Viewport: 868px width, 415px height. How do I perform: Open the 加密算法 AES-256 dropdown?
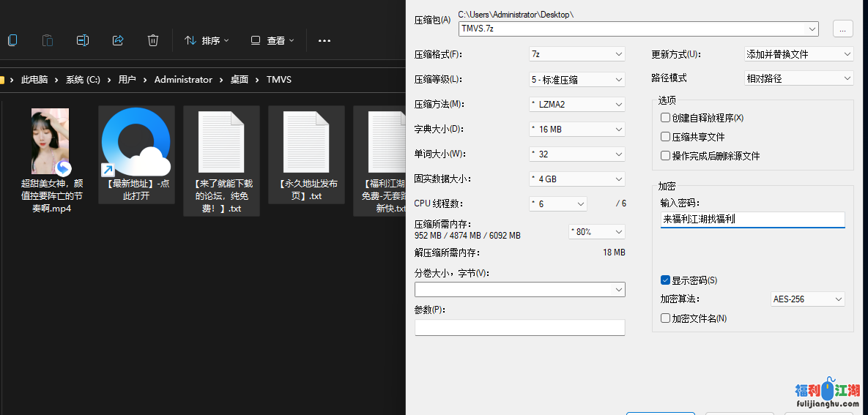click(807, 299)
